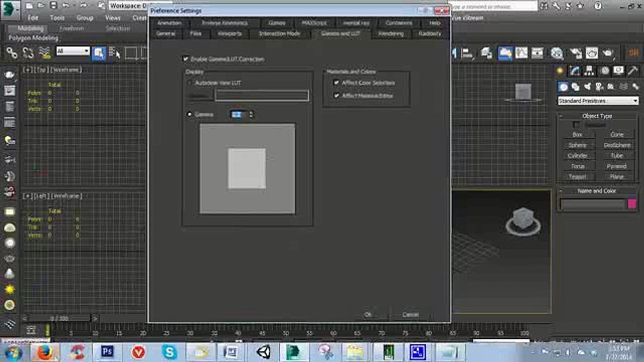Select Geometry category in Create panel

pyautogui.click(x=563, y=87)
